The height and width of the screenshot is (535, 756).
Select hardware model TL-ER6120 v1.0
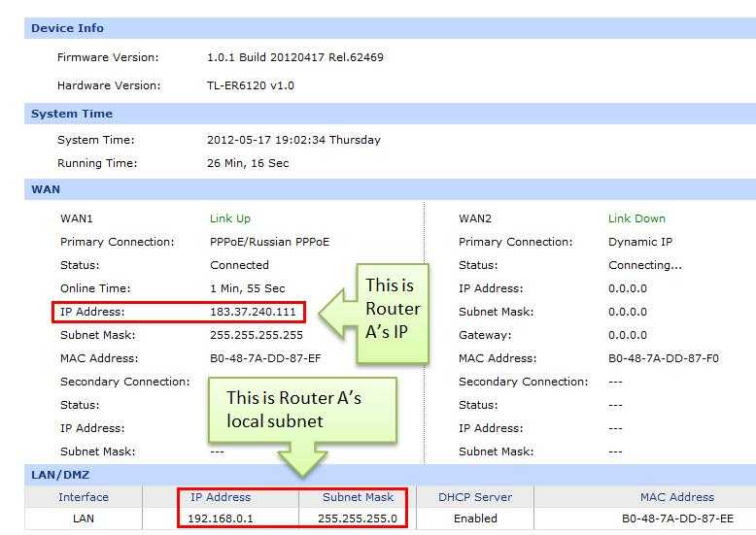coord(251,85)
